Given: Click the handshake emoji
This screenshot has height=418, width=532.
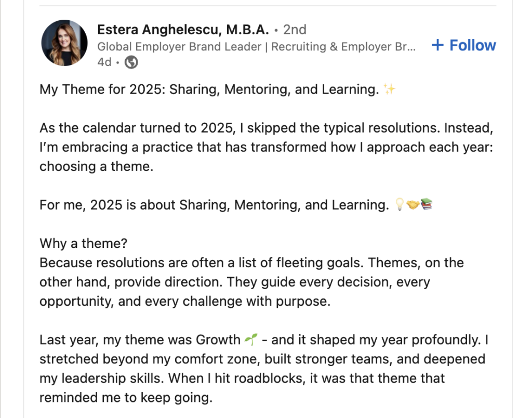Looking at the screenshot, I should pos(413,205).
